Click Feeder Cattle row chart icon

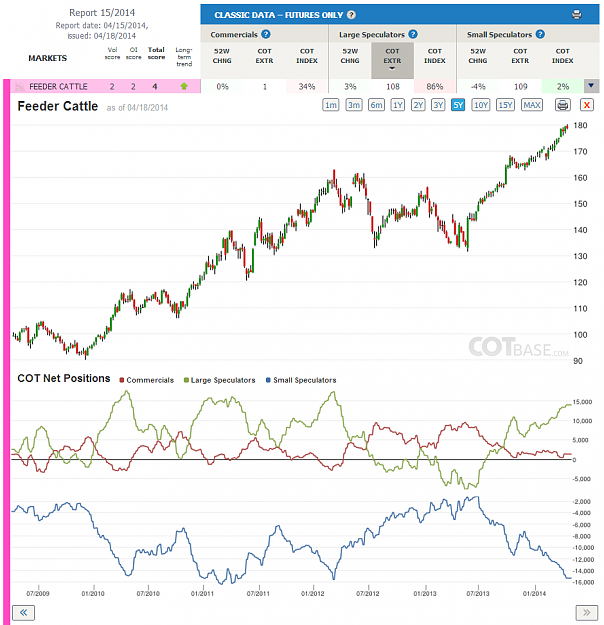point(19,86)
